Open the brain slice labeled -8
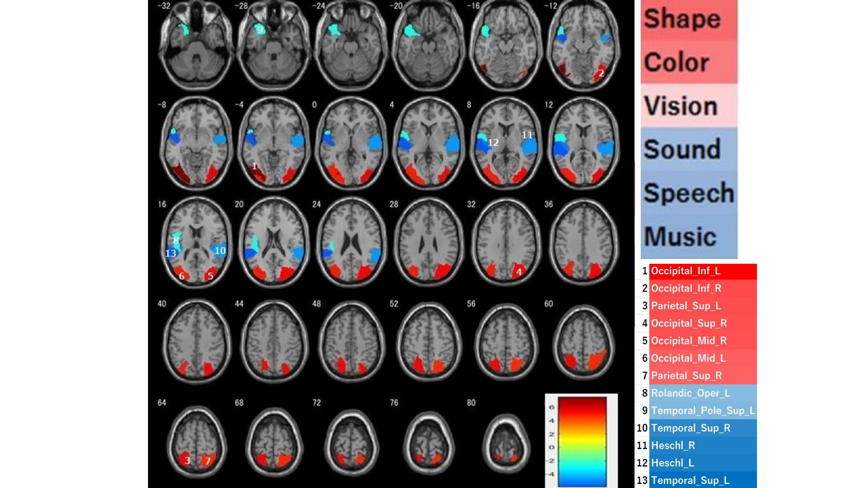Viewport: 868px width, 488px height. pos(196,143)
